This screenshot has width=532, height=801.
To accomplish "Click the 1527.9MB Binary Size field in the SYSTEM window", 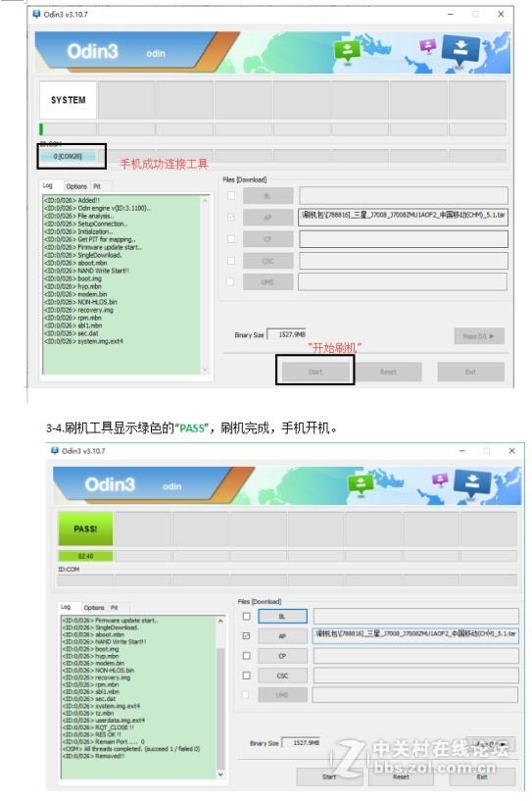I will coord(286,334).
